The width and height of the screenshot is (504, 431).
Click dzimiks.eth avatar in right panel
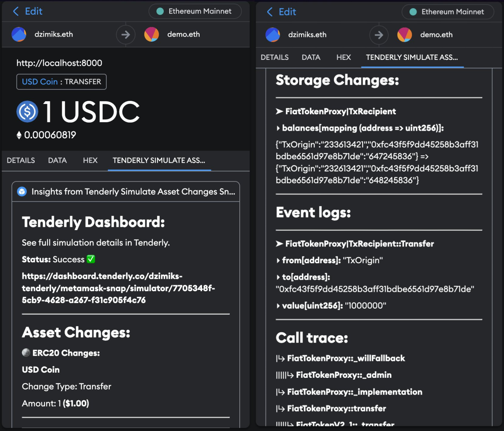272,35
